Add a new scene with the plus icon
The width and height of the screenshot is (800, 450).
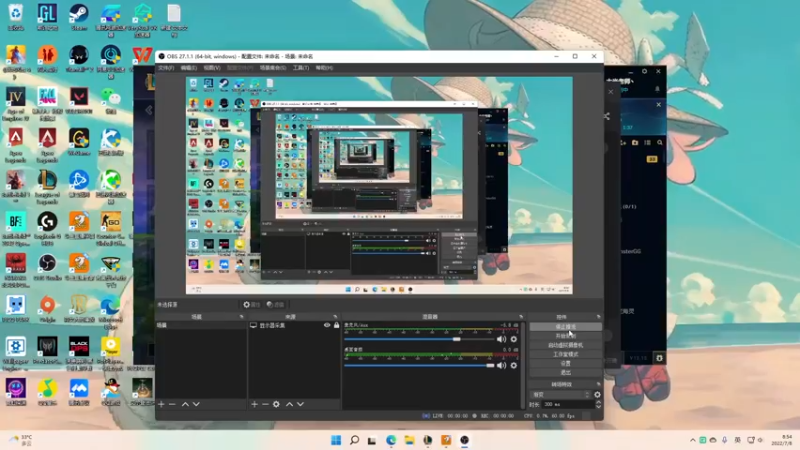pyautogui.click(x=161, y=404)
